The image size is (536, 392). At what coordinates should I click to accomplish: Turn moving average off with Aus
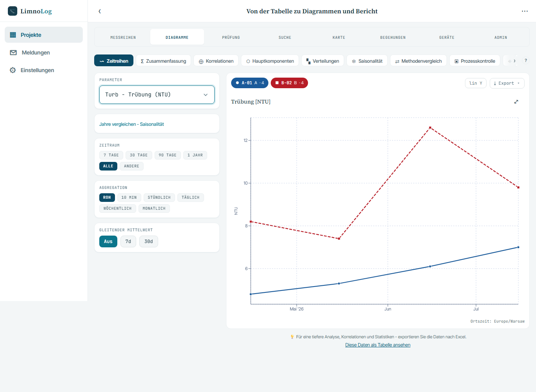point(108,241)
